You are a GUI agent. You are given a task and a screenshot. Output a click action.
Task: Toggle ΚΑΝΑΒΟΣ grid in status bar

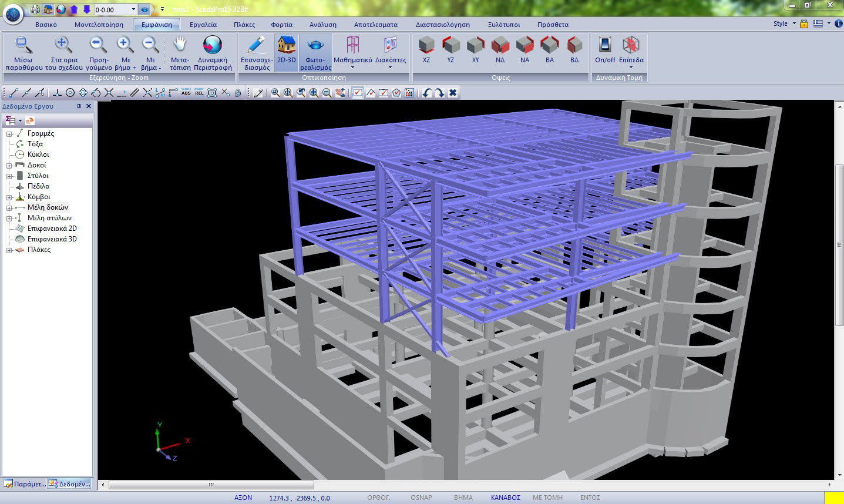click(505, 498)
